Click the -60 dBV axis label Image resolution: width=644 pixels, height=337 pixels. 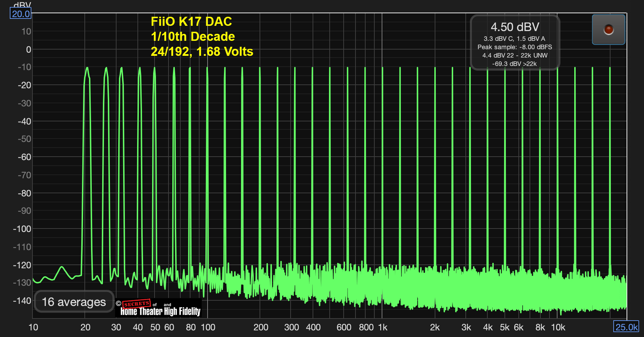click(x=24, y=157)
